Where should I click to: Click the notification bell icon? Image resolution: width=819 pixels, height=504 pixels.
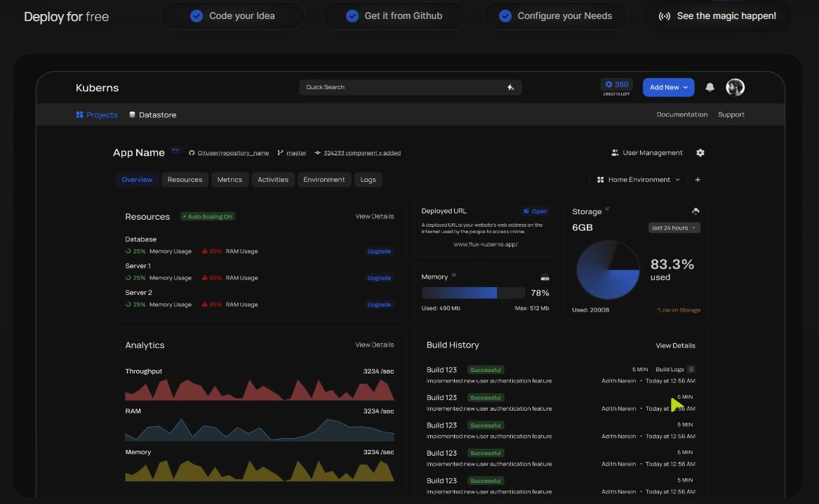(710, 87)
